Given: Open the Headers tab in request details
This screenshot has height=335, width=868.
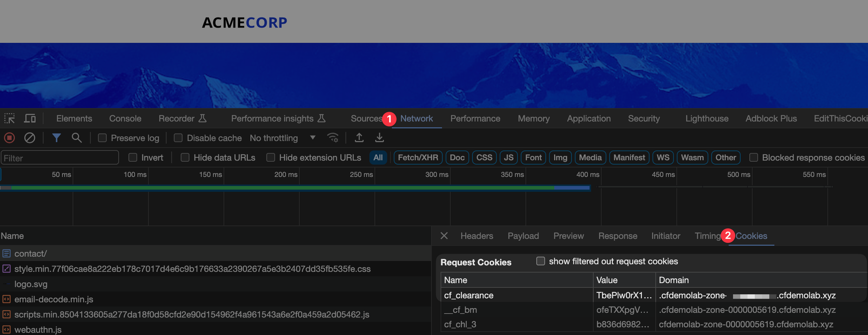Looking at the screenshot, I should pos(477,236).
